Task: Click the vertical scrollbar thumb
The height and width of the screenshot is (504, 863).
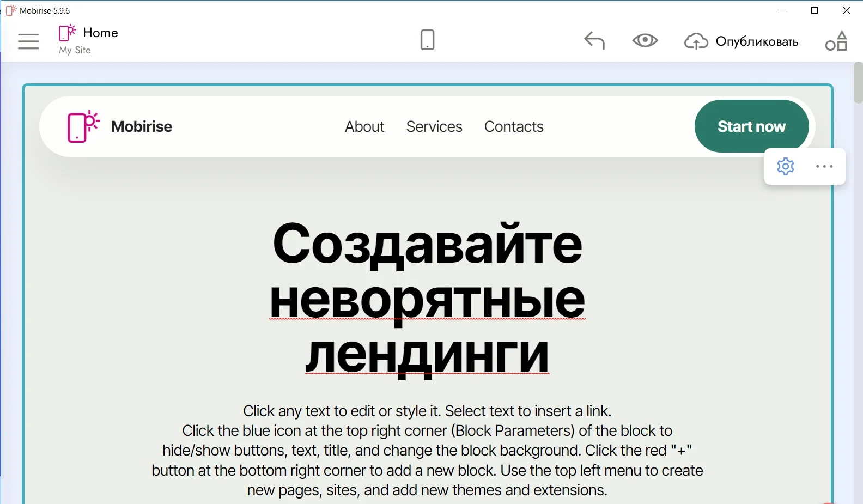Action: (x=858, y=83)
